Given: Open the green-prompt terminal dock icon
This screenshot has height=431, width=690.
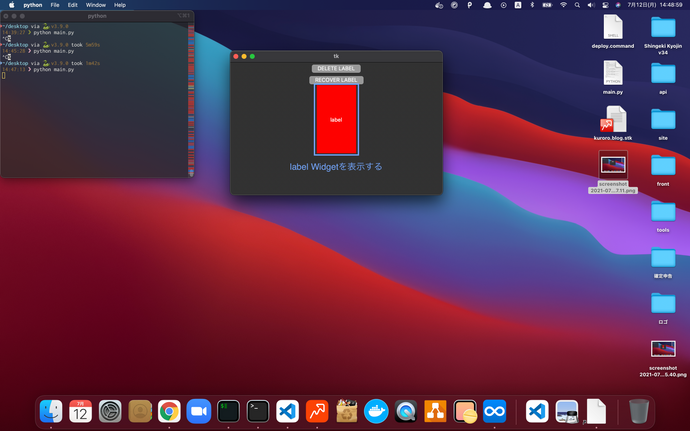Looking at the screenshot, I should click(228, 411).
